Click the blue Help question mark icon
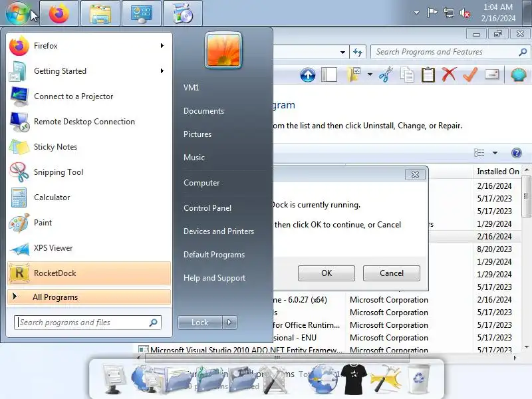 (517, 153)
